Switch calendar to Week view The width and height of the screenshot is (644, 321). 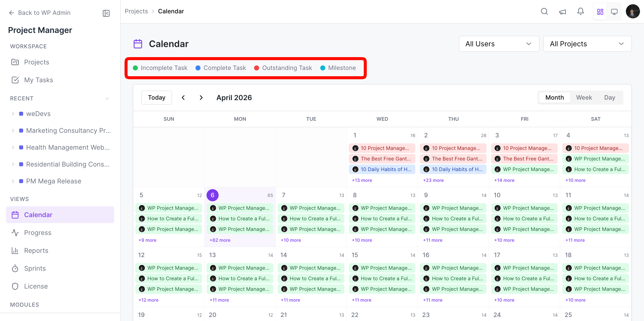[x=584, y=98]
